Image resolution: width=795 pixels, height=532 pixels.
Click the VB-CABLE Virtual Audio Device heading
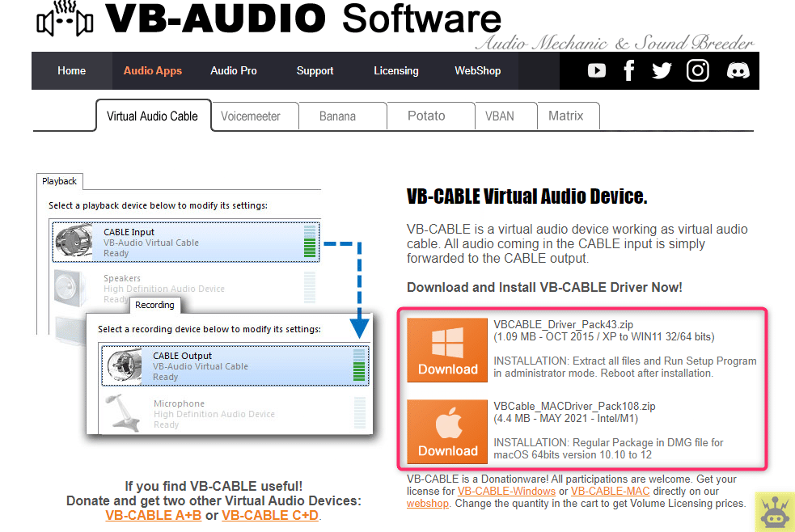click(526, 196)
